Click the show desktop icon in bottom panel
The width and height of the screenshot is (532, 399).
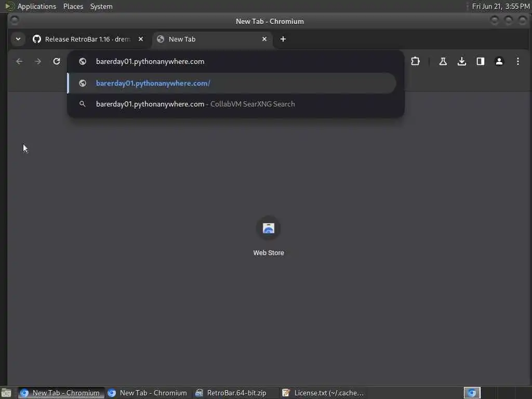tap(6, 393)
